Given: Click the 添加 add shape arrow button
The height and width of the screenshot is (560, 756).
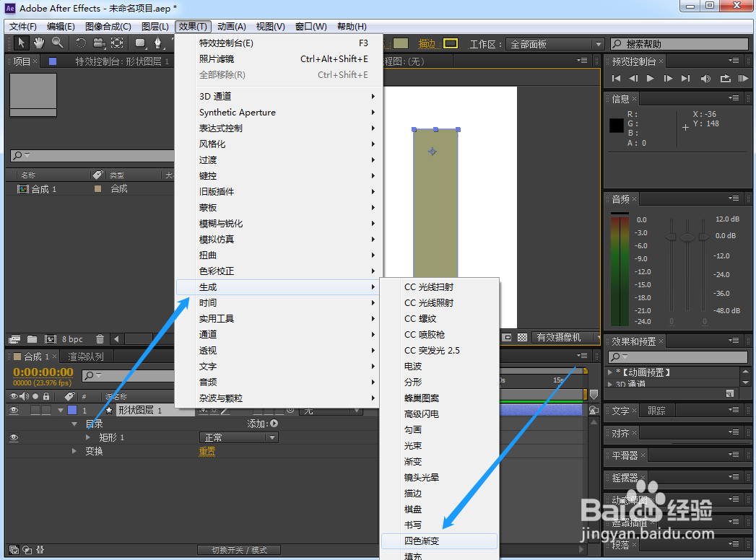Looking at the screenshot, I should [x=274, y=424].
